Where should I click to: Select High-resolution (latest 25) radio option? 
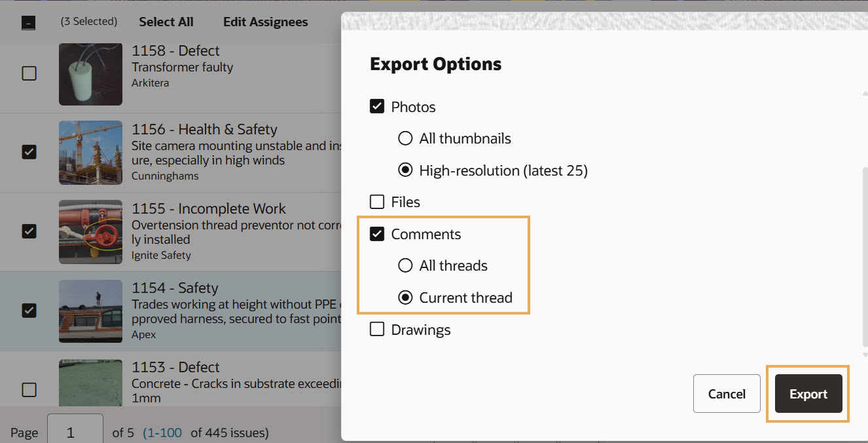point(406,170)
